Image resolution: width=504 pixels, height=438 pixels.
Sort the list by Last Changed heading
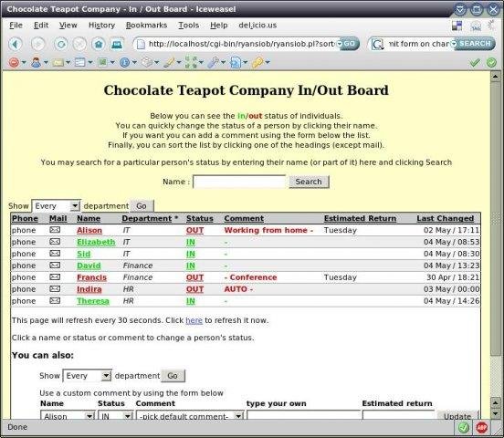click(x=446, y=218)
